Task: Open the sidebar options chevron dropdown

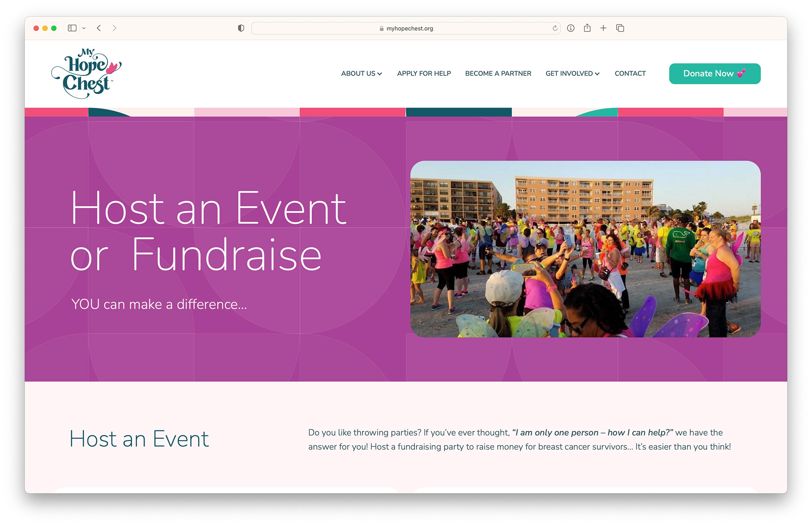Action: pos(84,28)
